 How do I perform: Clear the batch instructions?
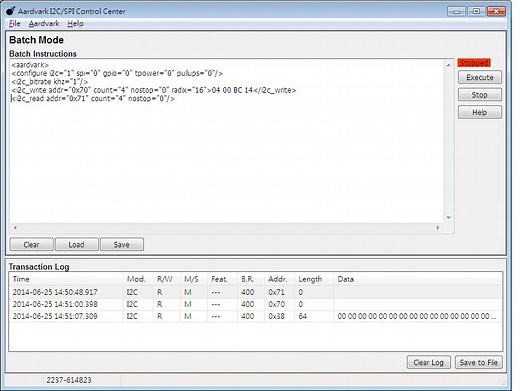click(x=31, y=244)
